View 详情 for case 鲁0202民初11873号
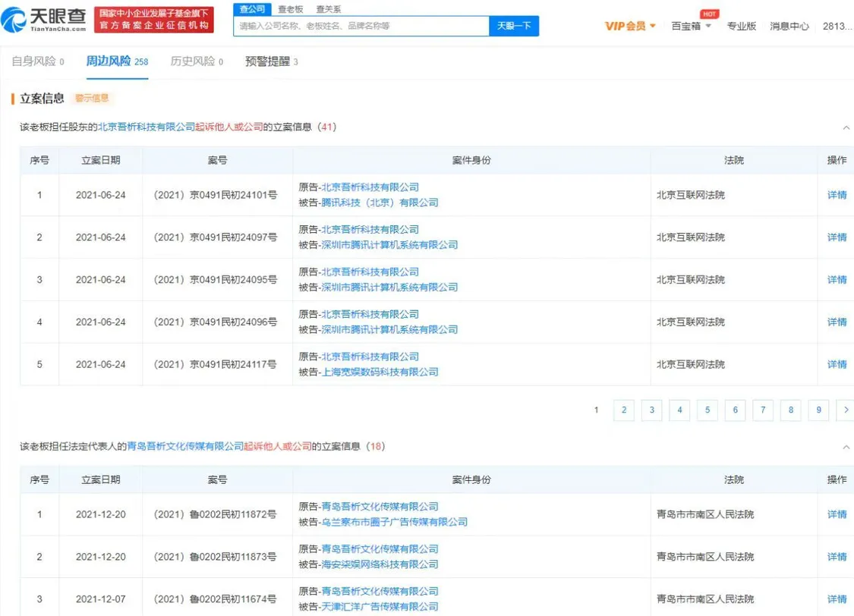Viewport: 854px width, 616px height. pyautogui.click(x=837, y=557)
